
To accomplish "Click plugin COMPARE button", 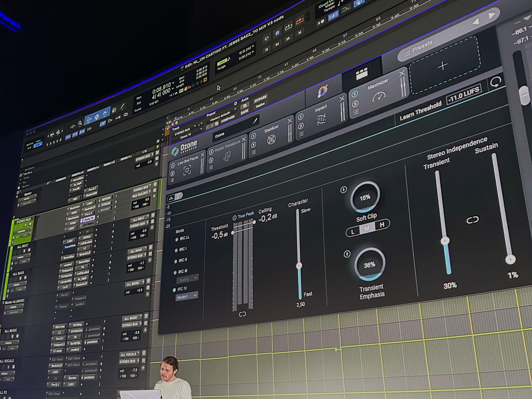I will click(x=228, y=119).
